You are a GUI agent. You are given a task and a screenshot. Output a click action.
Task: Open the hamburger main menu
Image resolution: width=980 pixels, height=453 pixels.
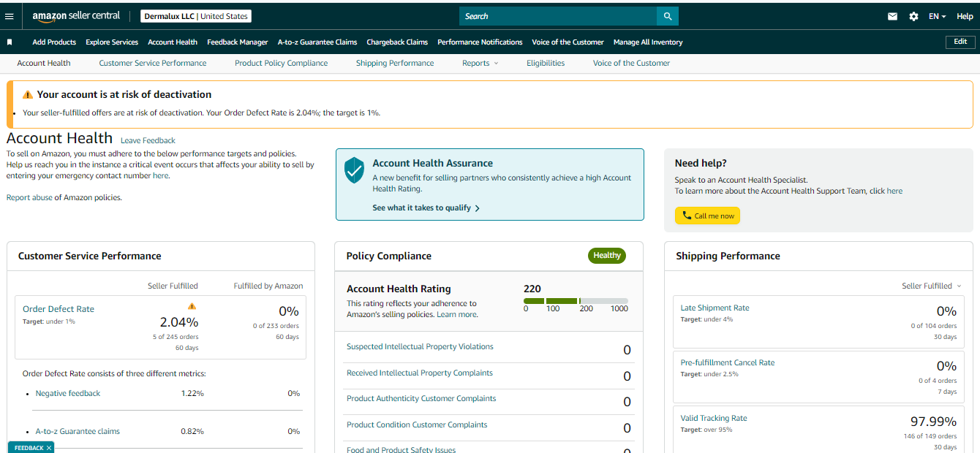pos(9,16)
